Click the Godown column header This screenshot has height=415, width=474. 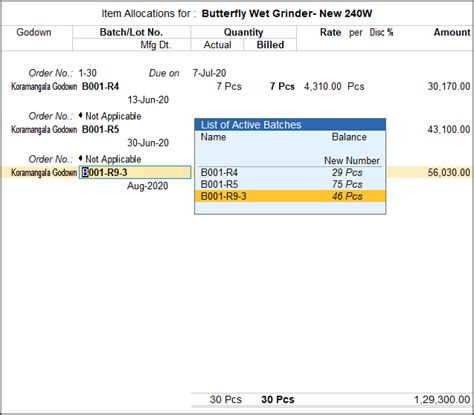(34, 32)
